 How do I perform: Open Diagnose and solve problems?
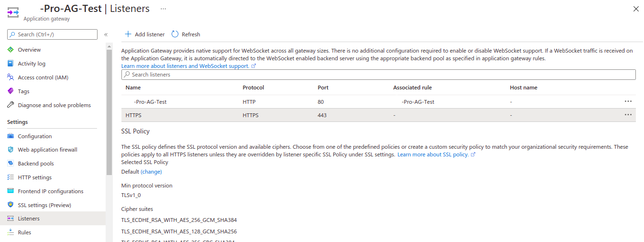(54, 105)
